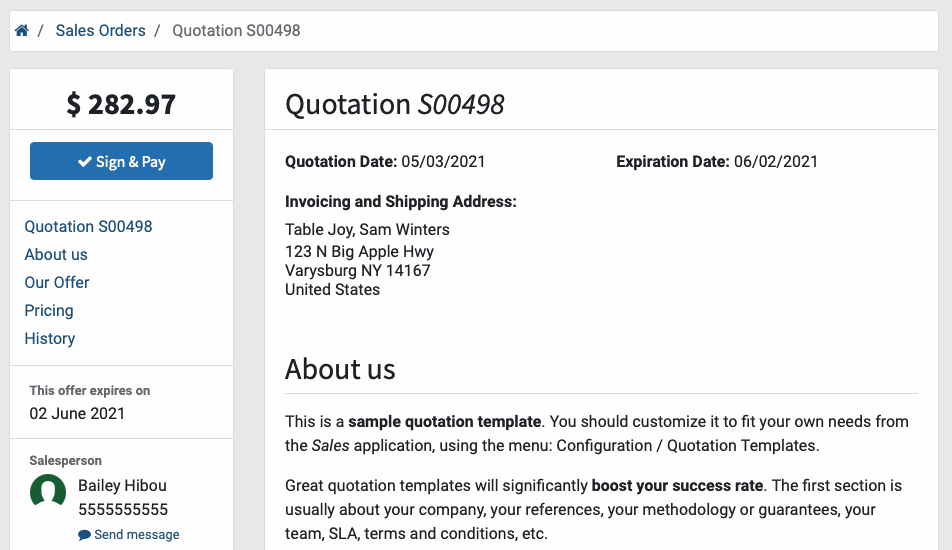Navigate to About us sidebar section
Viewport: 952px width, 550px height.
(x=56, y=254)
